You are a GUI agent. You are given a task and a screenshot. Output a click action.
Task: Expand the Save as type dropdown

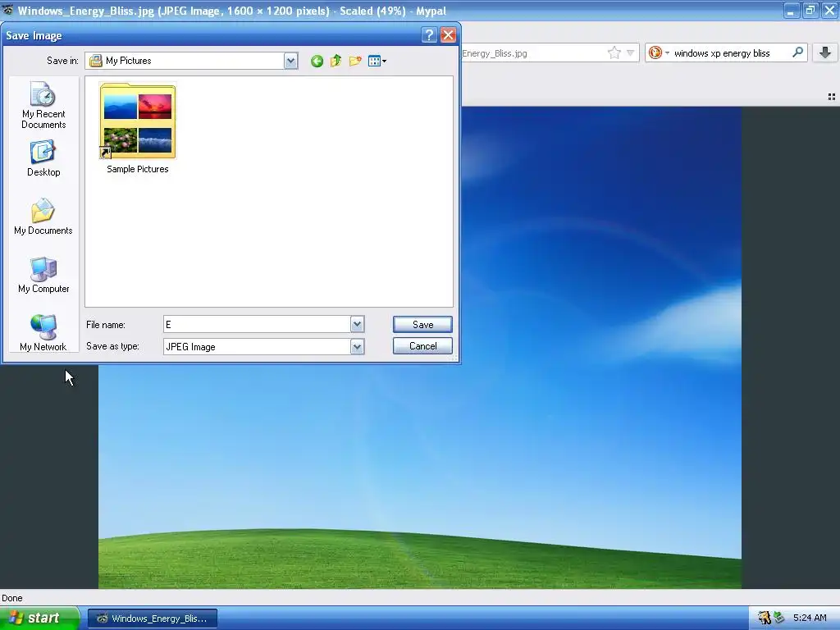pos(358,347)
